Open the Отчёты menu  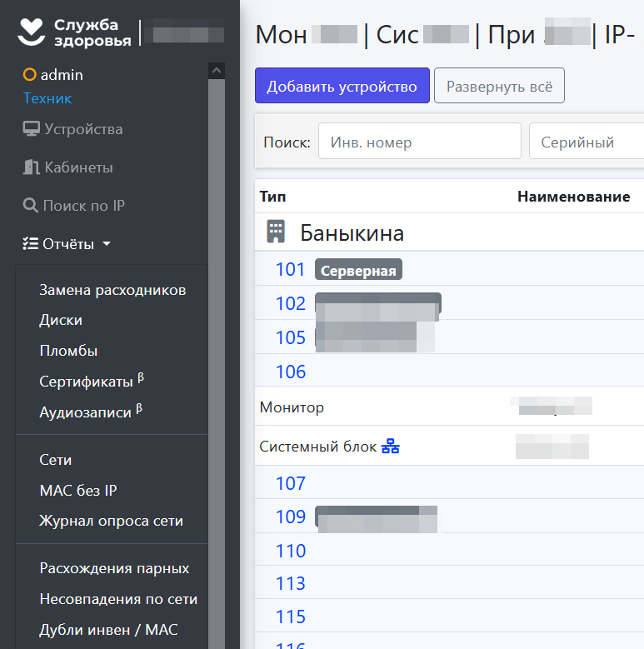click(67, 244)
